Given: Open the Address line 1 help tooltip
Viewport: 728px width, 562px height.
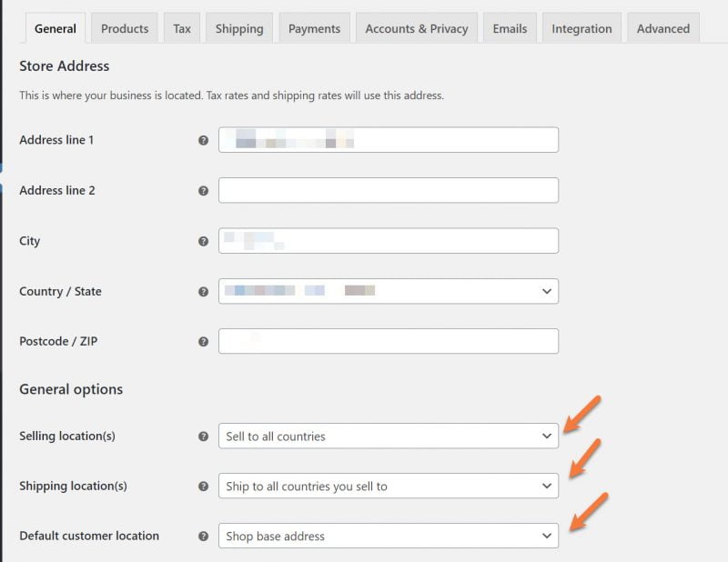Looking at the screenshot, I should click(204, 139).
